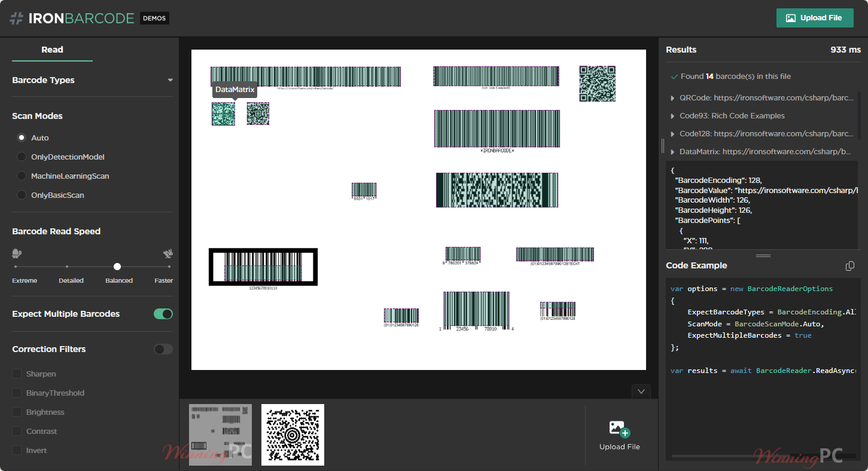Viewport: 868px width, 471px height.
Task: Check the Brightness filter box
Action: coord(17,412)
